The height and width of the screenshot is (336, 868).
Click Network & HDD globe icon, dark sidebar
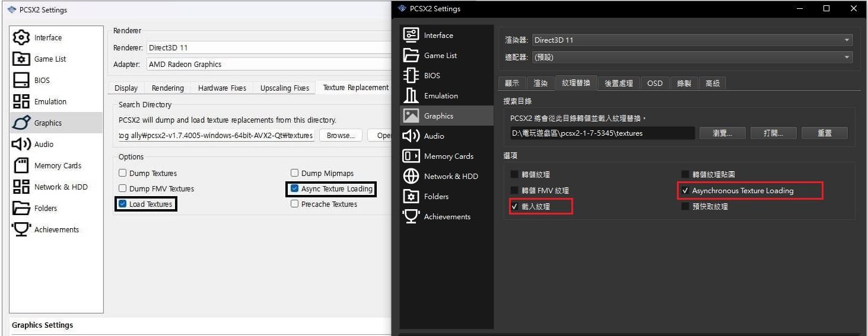click(x=411, y=176)
